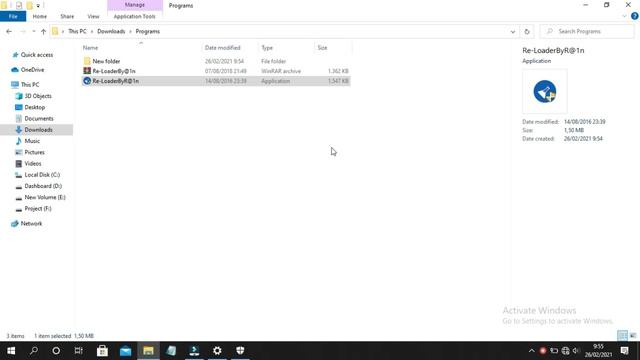Image resolution: width=640 pixels, height=360 pixels.
Task: Click the Forward navigation arrow
Action: click(x=22, y=31)
